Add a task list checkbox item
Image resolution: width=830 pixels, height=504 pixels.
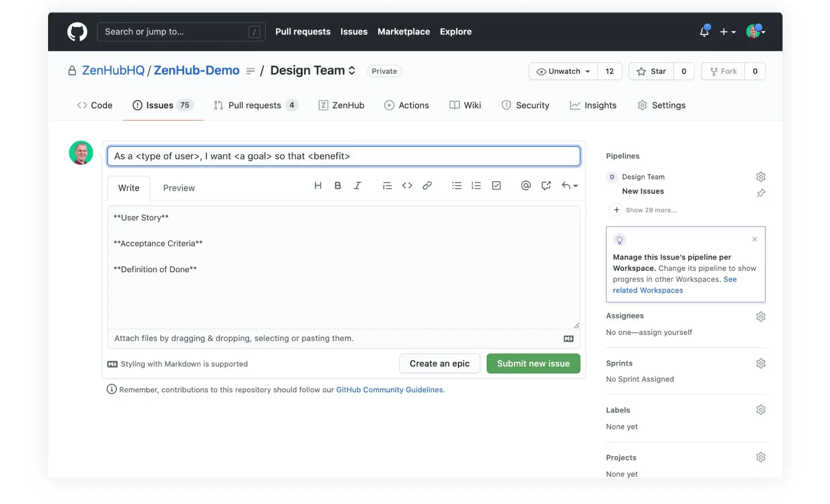pyautogui.click(x=496, y=186)
